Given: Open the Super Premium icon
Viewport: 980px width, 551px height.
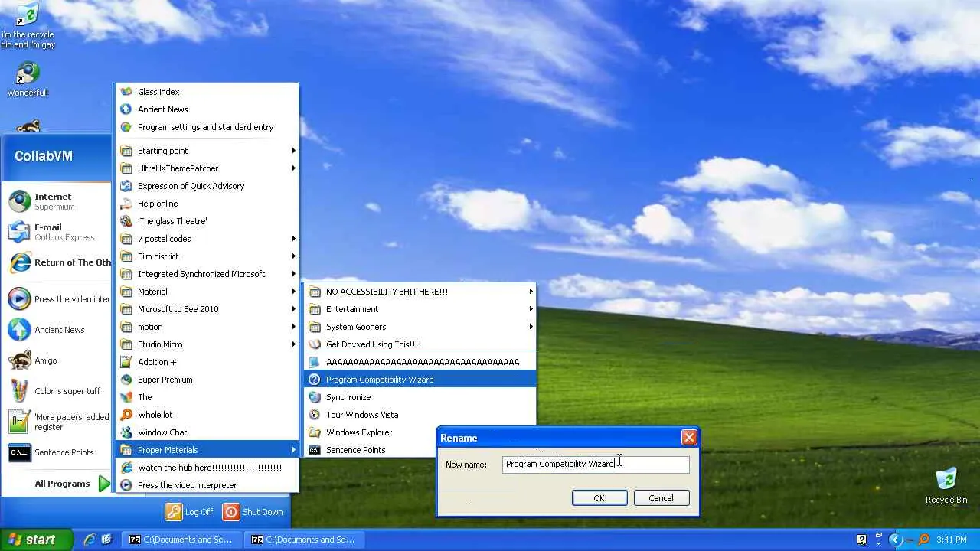Looking at the screenshot, I should (126, 380).
